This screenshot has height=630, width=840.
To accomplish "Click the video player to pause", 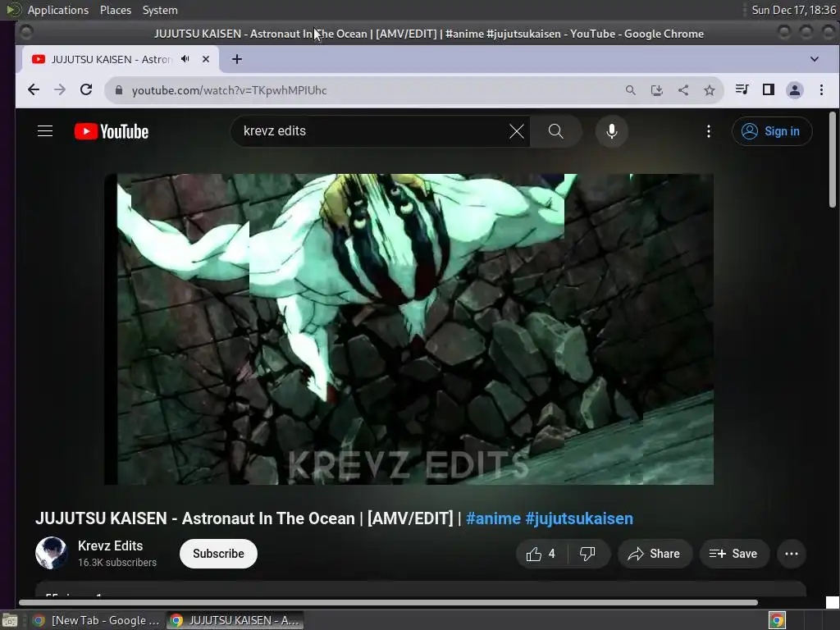I will tap(409, 329).
